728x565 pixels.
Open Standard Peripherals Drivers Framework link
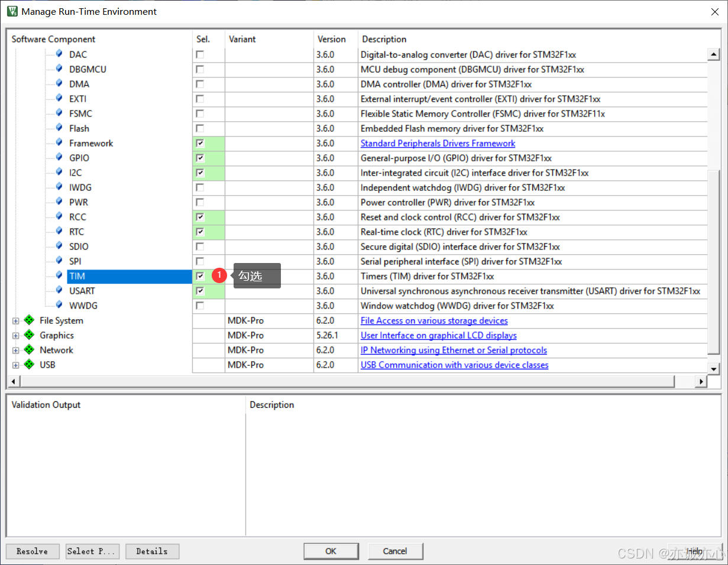click(x=438, y=143)
